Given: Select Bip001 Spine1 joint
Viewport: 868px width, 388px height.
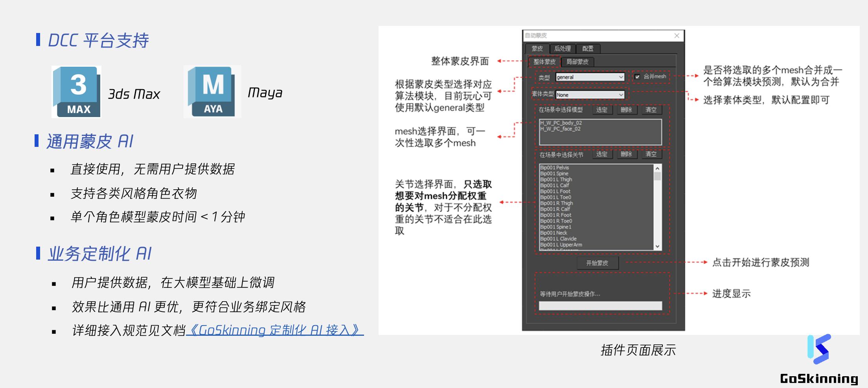Looking at the screenshot, I should pos(556,227).
